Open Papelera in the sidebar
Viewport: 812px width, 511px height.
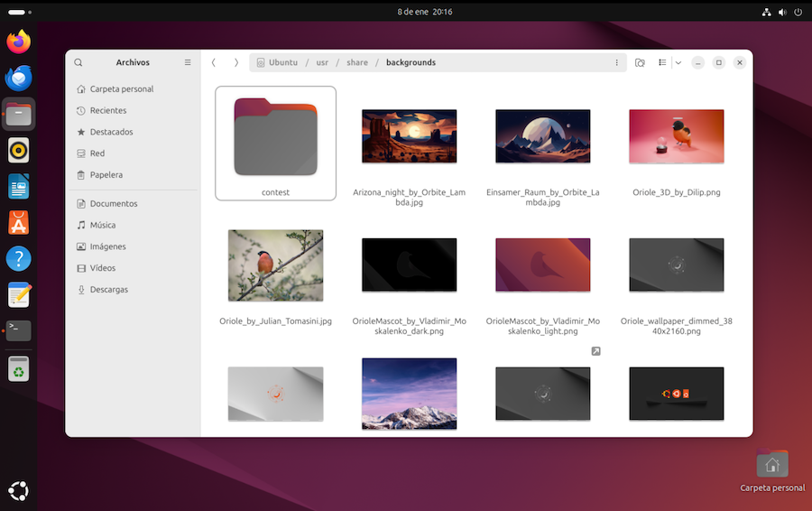click(106, 175)
